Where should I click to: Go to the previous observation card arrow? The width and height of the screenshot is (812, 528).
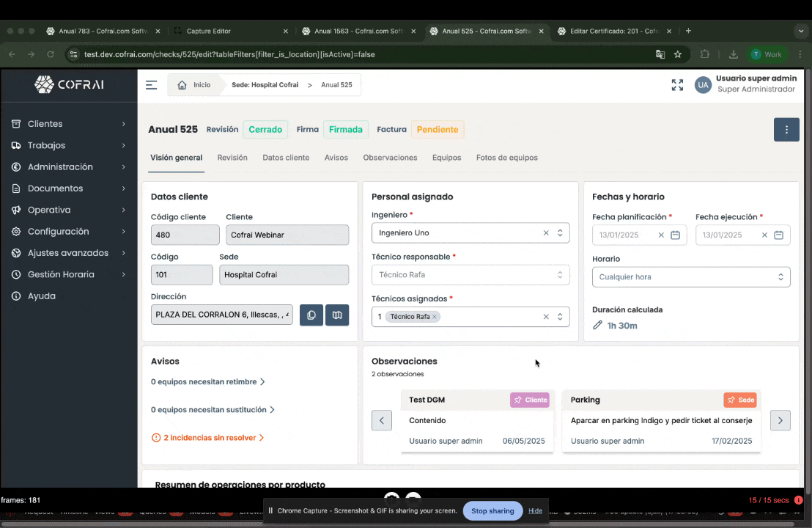(382, 420)
